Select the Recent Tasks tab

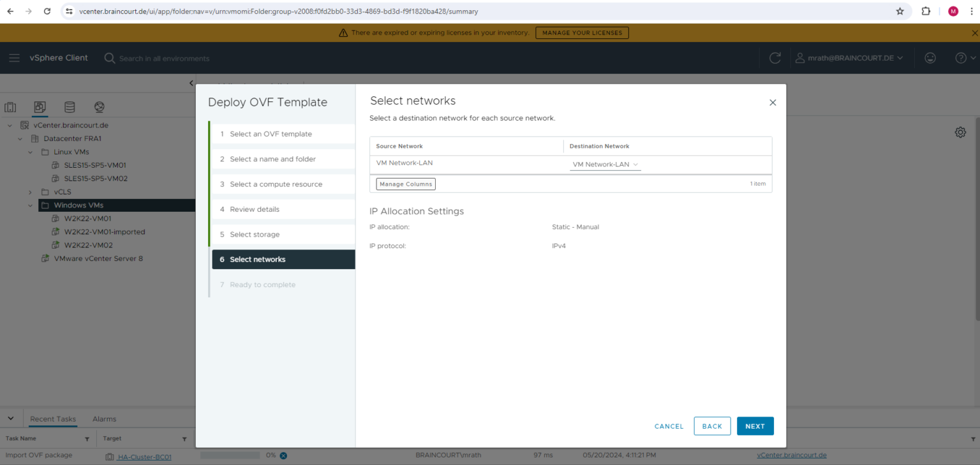[53, 418]
